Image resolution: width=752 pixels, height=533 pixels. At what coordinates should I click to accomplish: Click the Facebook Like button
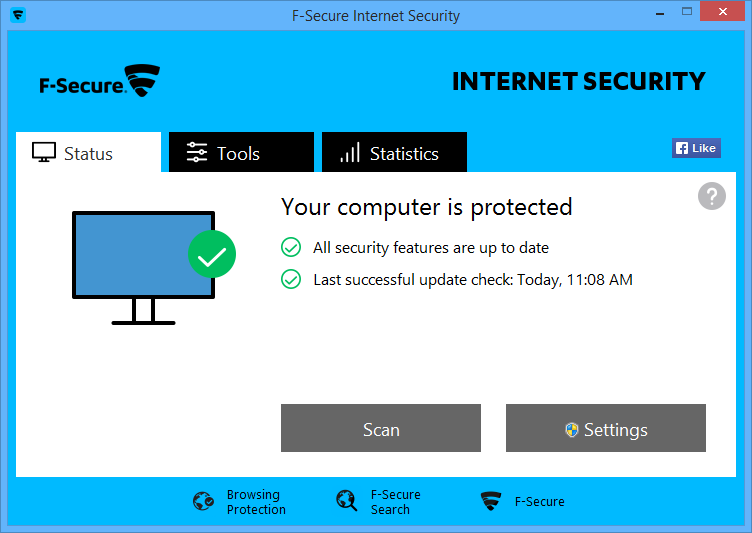[696, 148]
